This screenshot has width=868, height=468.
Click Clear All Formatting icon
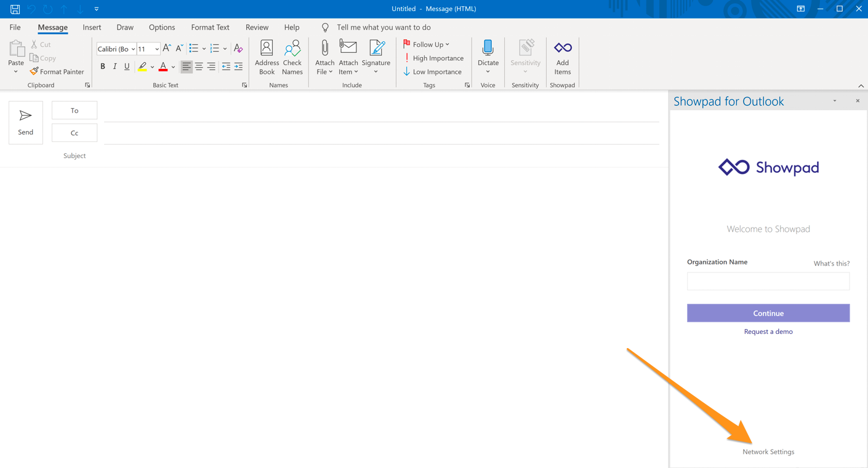(238, 49)
